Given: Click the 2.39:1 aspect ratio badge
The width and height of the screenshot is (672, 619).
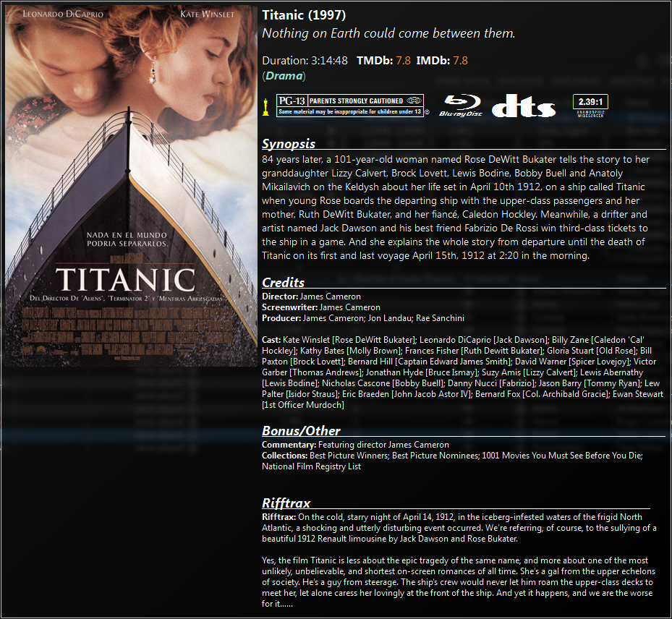Looking at the screenshot, I should 590,106.
